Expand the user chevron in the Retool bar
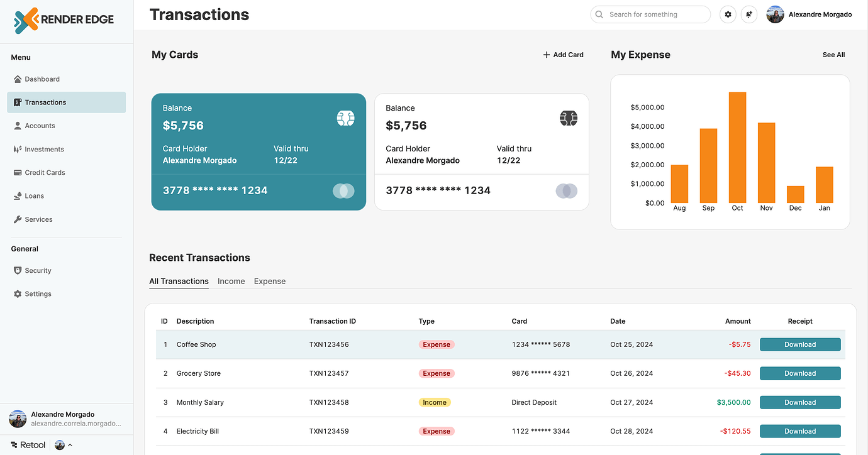This screenshot has height=455, width=868. [69, 444]
